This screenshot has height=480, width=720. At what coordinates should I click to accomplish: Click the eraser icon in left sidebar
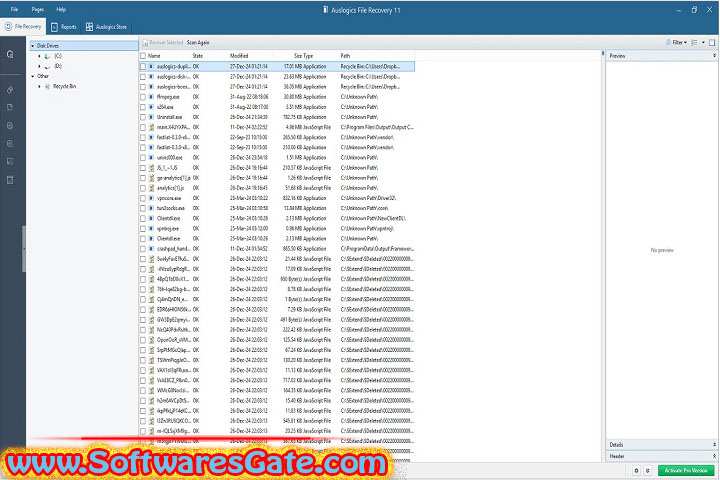[10, 90]
